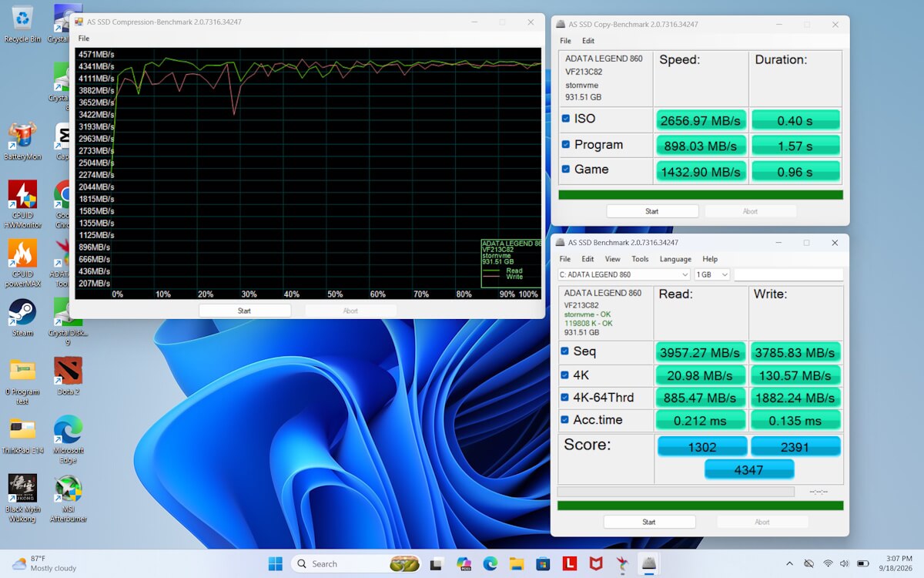Screen dimensions: 924x578
Task: Click Abort in Copy-Benchmark window
Action: pyautogui.click(x=750, y=211)
